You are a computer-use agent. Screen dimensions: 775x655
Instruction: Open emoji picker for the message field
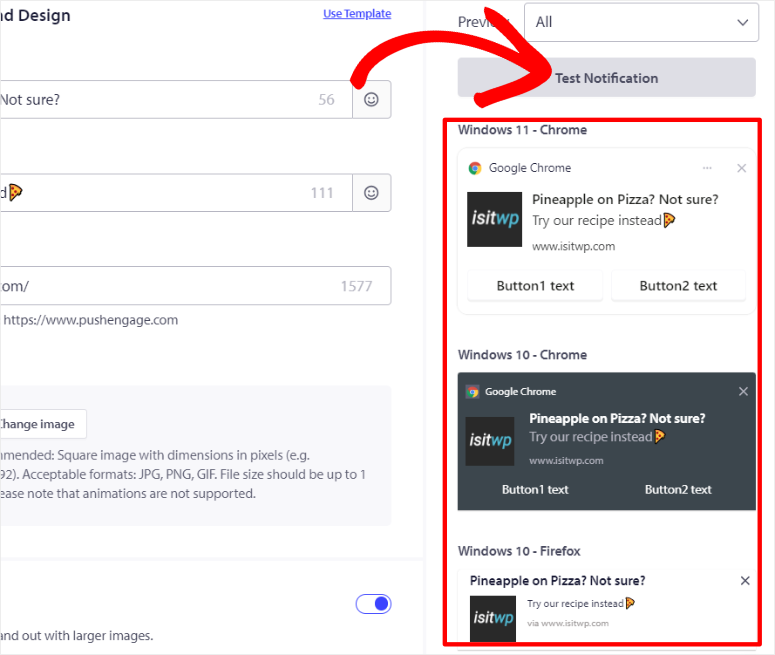pyautogui.click(x=371, y=193)
